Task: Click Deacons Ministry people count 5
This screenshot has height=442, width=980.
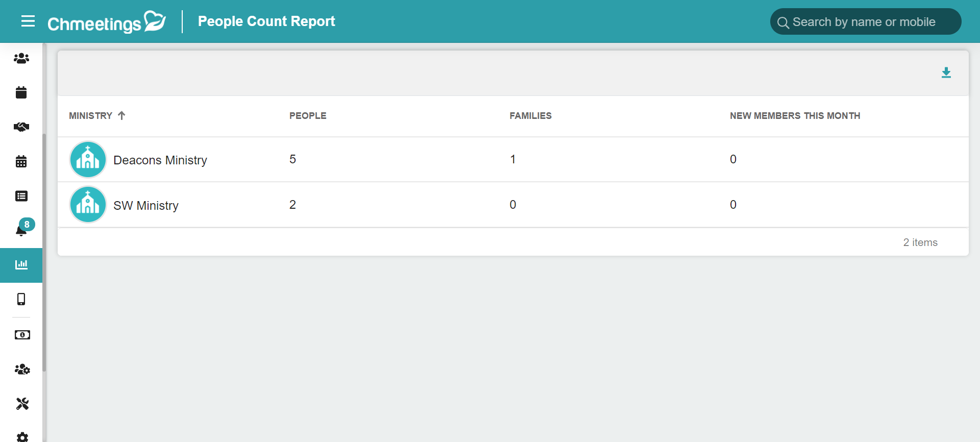Action: tap(292, 159)
